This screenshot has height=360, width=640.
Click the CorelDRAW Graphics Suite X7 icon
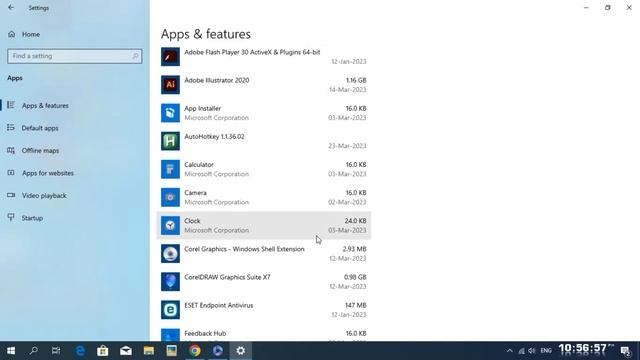170,282
